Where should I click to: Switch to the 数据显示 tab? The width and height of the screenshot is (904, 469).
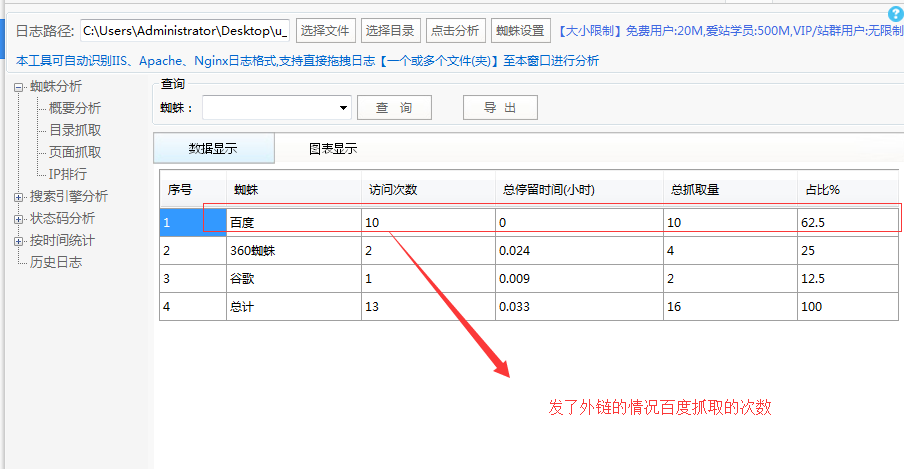213,149
